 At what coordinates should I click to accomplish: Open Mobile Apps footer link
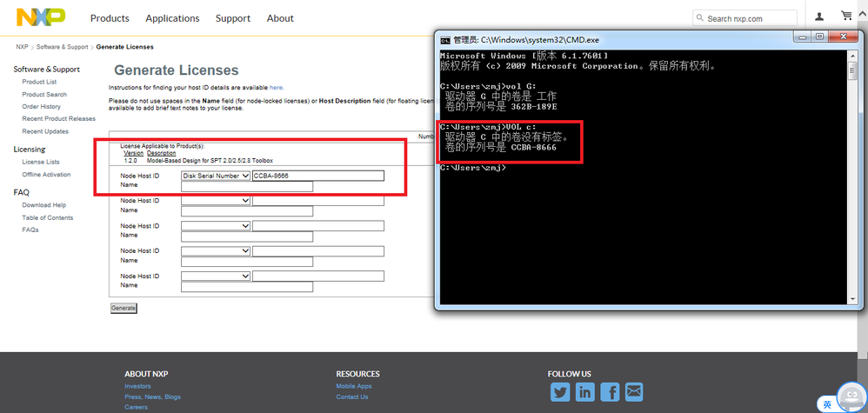pos(354,386)
